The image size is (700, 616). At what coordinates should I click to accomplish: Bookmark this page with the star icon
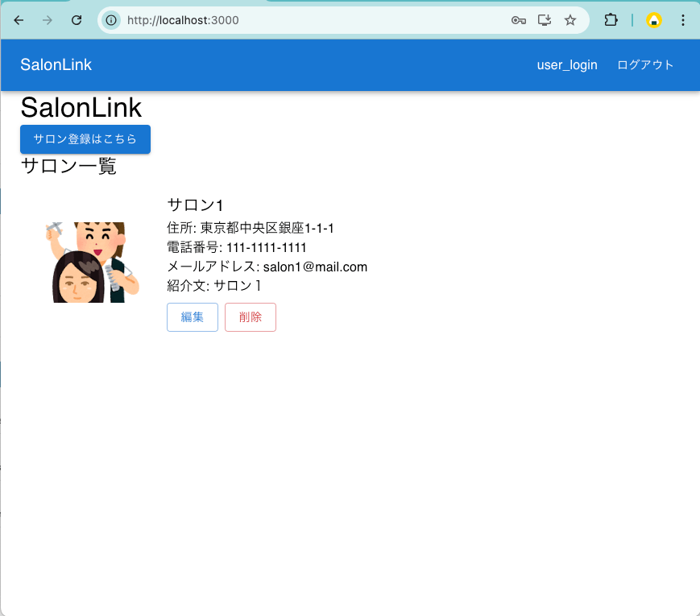(x=570, y=20)
